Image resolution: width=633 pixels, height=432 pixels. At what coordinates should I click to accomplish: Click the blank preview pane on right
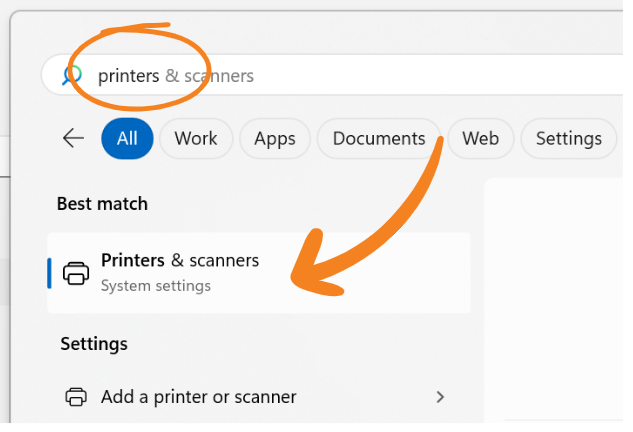point(555,299)
